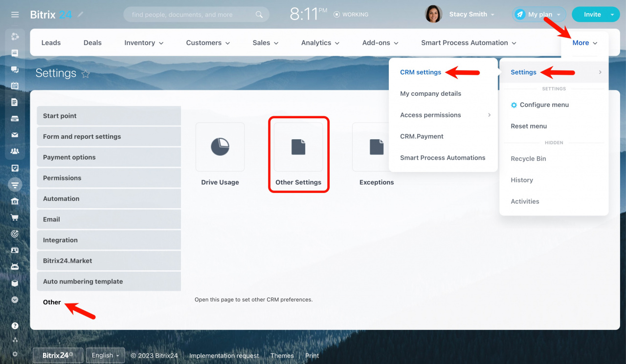Select Smart Process Automations entry

tap(443, 158)
